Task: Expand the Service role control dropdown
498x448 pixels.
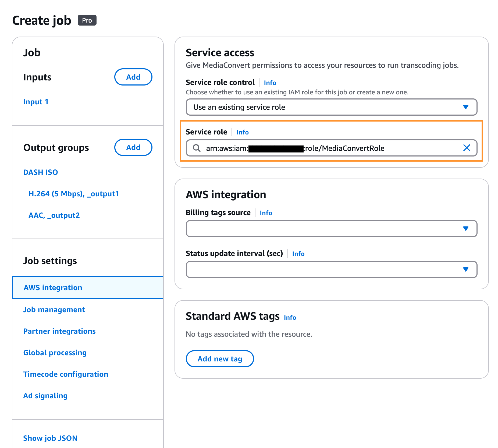Action: (x=331, y=107)
